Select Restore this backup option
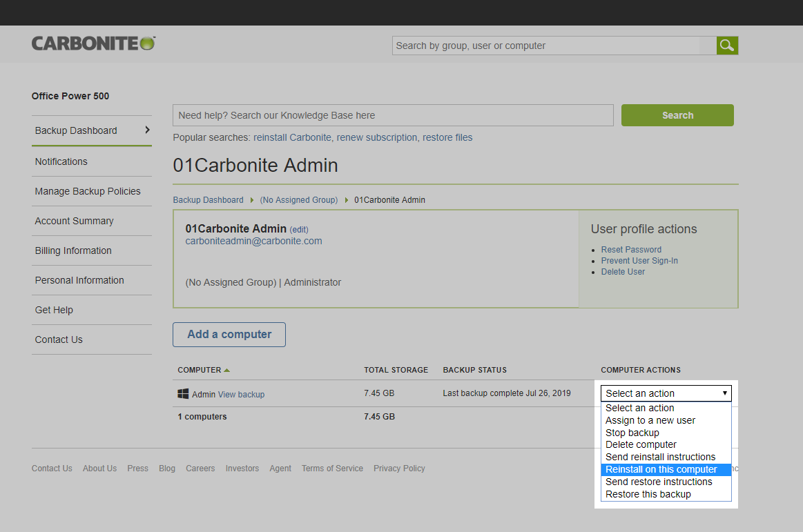803x532 pixels. [x=648, y=494]
